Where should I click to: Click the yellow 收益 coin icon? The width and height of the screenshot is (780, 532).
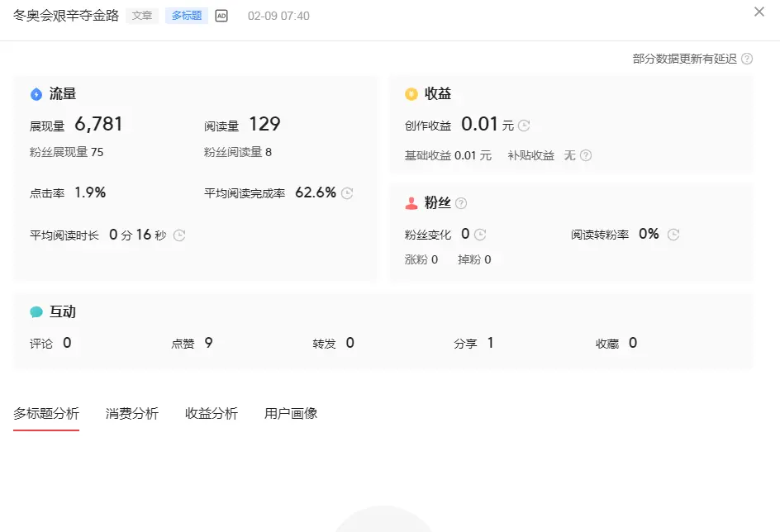pyautogui.click(x=411, y=94)
